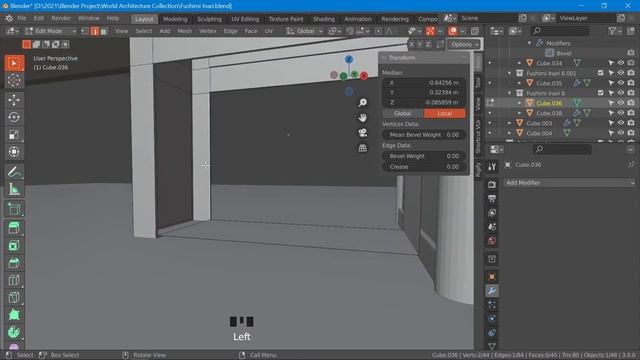Click Median X value field
Screen dimensions: 640x360
(x=424, y=82)
